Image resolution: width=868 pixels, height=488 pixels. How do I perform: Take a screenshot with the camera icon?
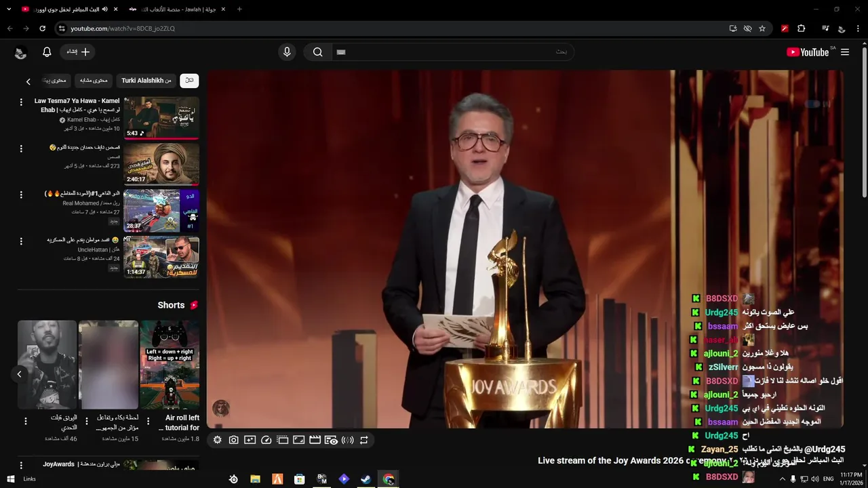(233, 440)
